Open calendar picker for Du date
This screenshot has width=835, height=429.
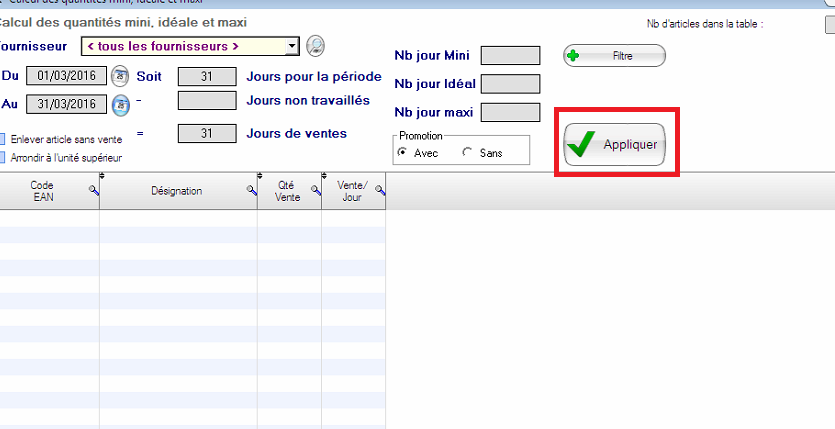pyautogui.click(x=120, y=76)
